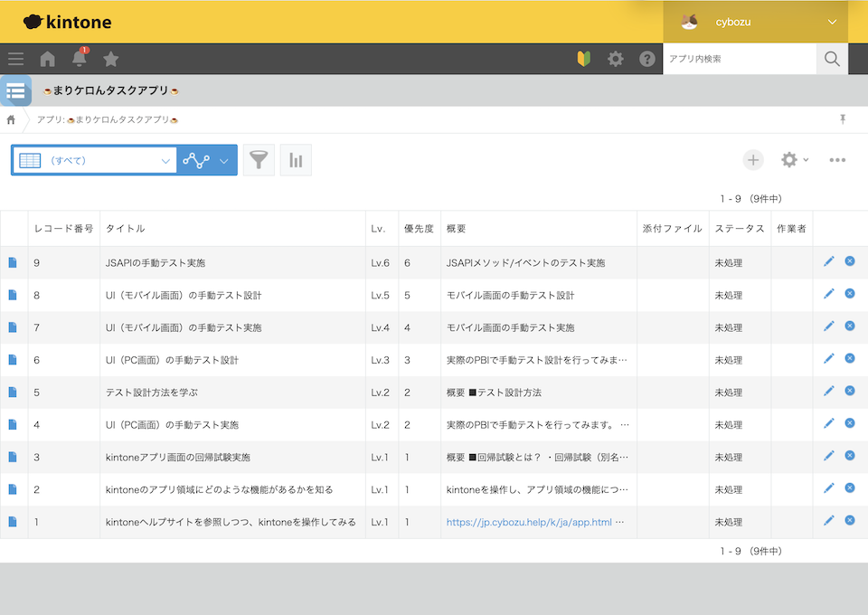868x615 pixels.
Task: Open detail of record 1 via file icon
Action: (13, 522)
